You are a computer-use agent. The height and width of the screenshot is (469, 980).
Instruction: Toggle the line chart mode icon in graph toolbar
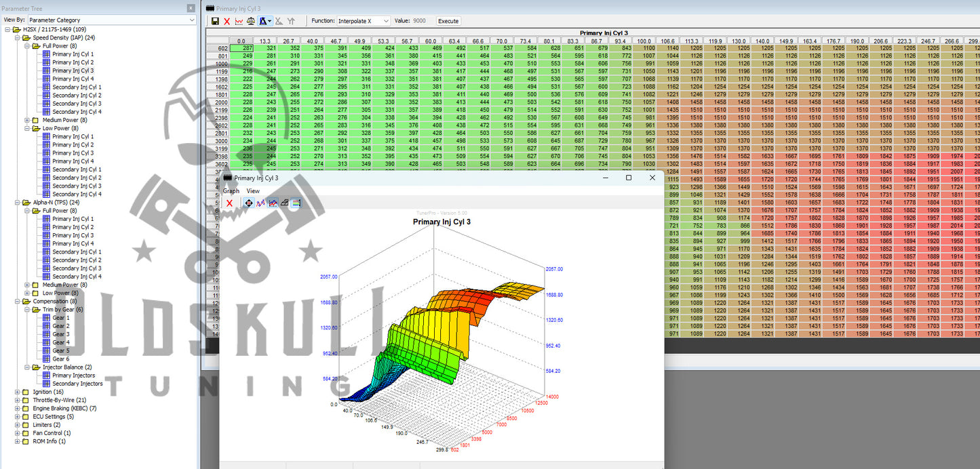point(260,203)
